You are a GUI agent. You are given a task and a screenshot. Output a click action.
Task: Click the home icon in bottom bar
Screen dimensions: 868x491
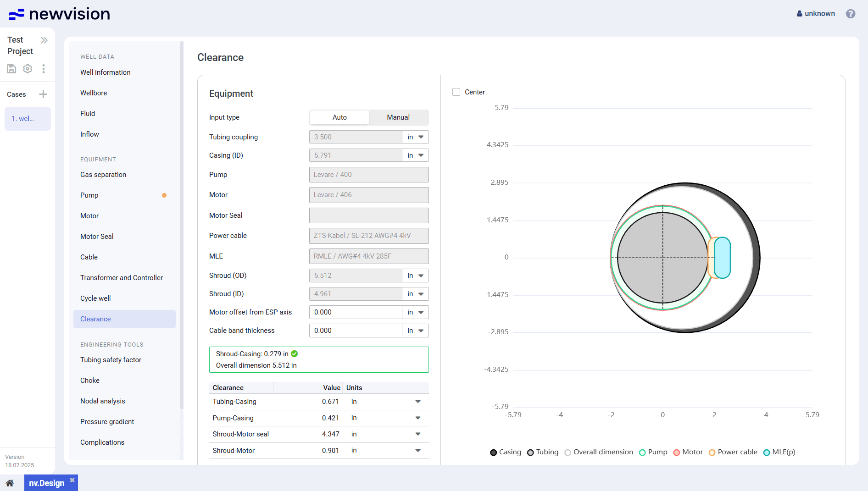coord(10,483)
